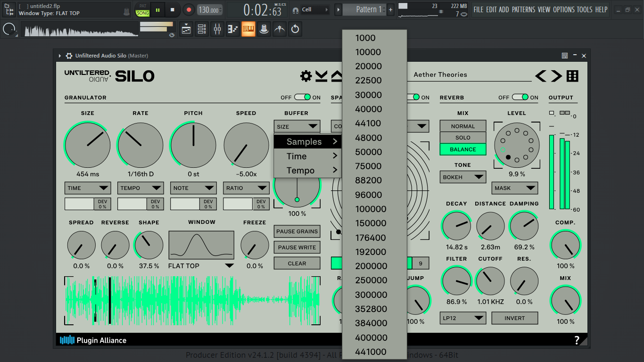Click the INVERT button

click(x=515, y=318)
